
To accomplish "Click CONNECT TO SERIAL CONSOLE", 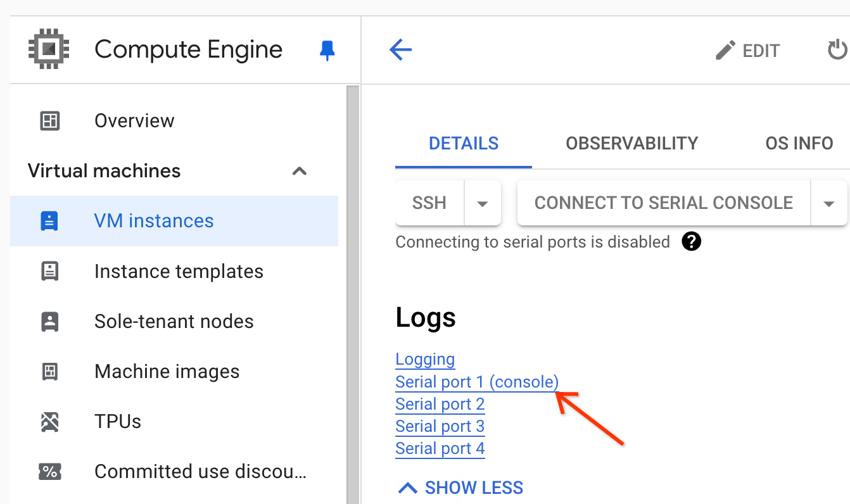I will point(663,203).
